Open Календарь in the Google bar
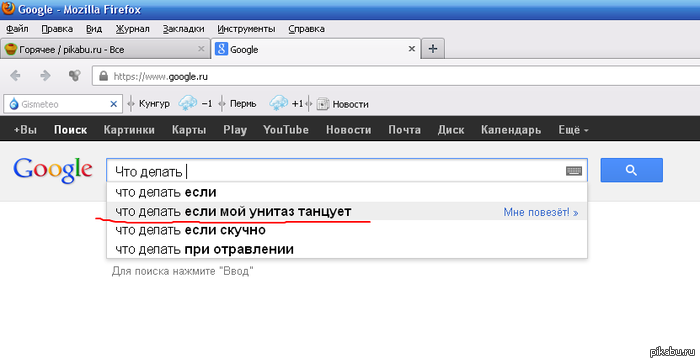700x363 pixels. (511, 130)
